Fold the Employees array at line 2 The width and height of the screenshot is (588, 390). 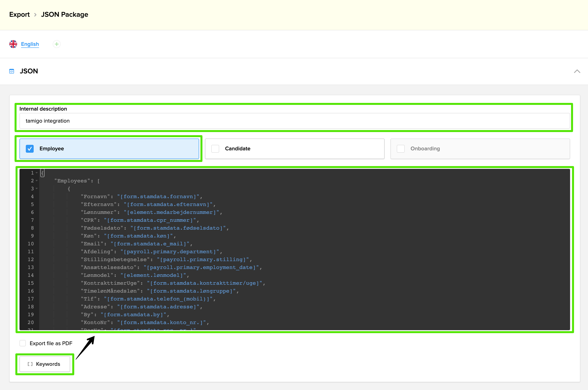click(x=37, y=181)
